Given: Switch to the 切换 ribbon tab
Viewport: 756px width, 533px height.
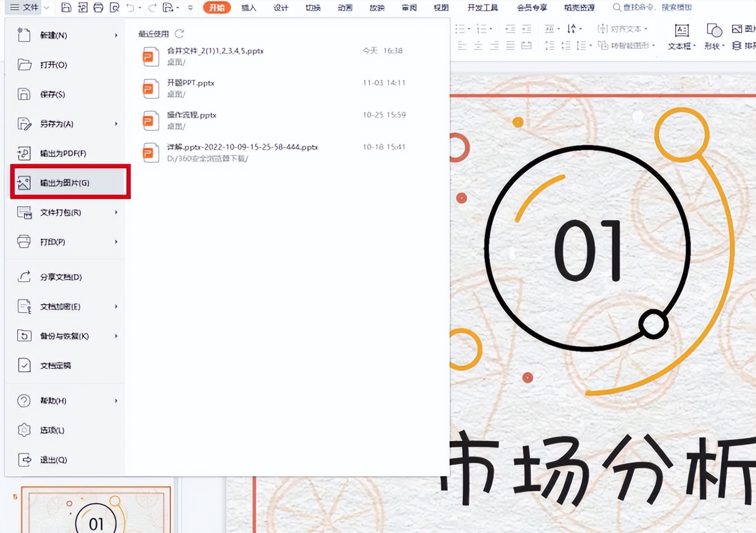Looking at the screenshot, I should [x=313, y=7].
